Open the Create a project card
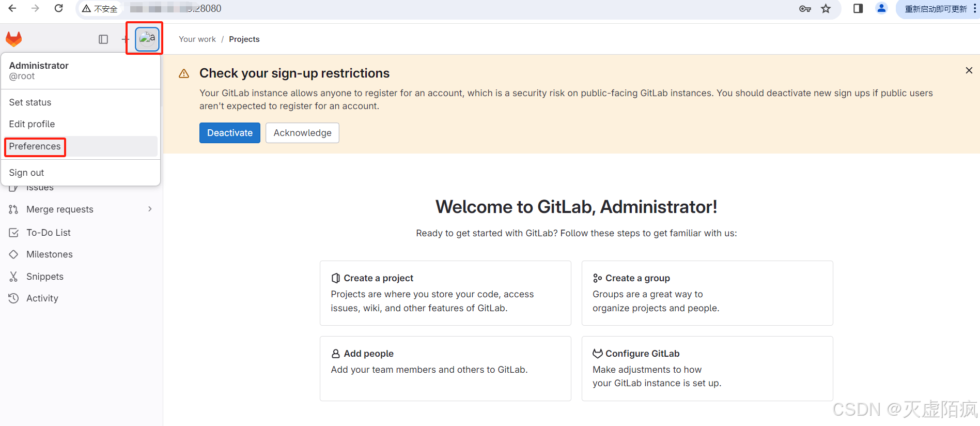This screenshot has height=426, width=980. click(x=445, y=293)
